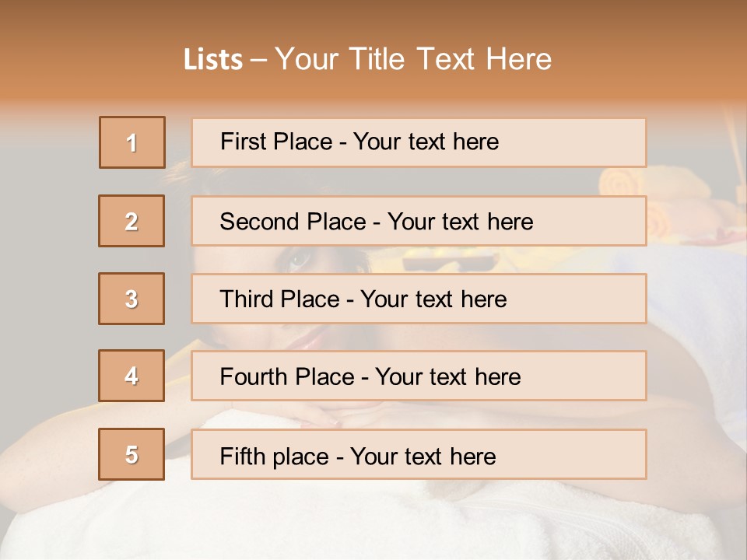Click the bold word "Lists" in title

(x=213, y=60)
